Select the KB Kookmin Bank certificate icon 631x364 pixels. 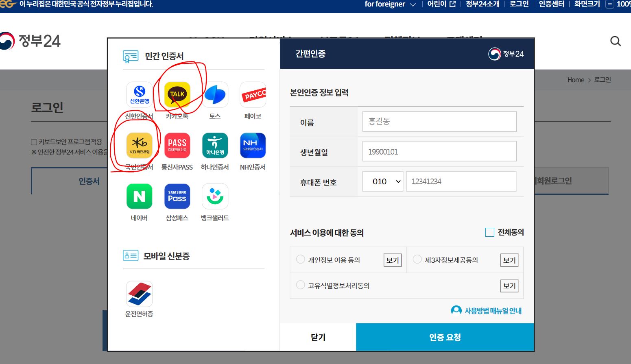[139, 146]
